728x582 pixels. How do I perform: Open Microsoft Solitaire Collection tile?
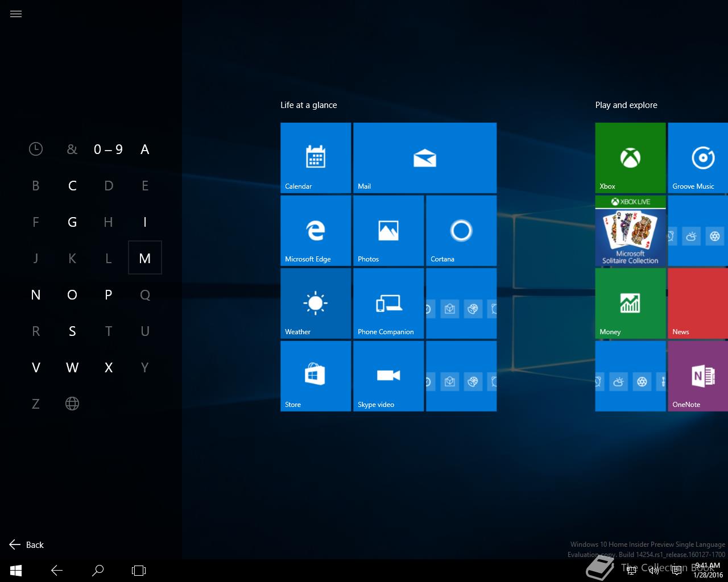[630, 231]
